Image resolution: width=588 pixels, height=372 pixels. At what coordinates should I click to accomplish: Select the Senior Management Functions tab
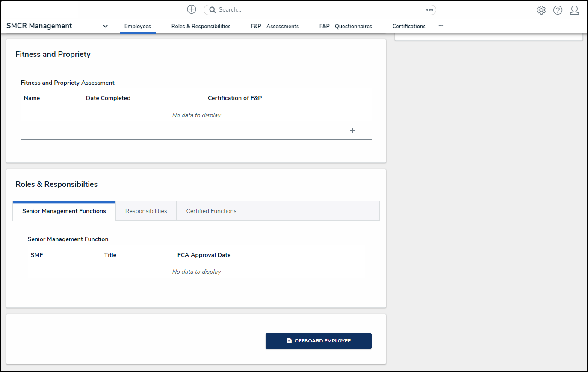pyautogui.click(x=64, y=211)
